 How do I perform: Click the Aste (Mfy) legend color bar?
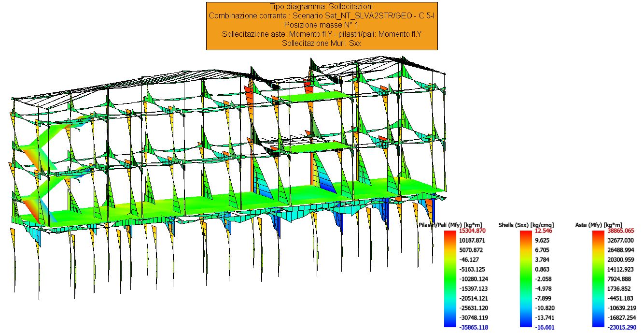point(599,279)
